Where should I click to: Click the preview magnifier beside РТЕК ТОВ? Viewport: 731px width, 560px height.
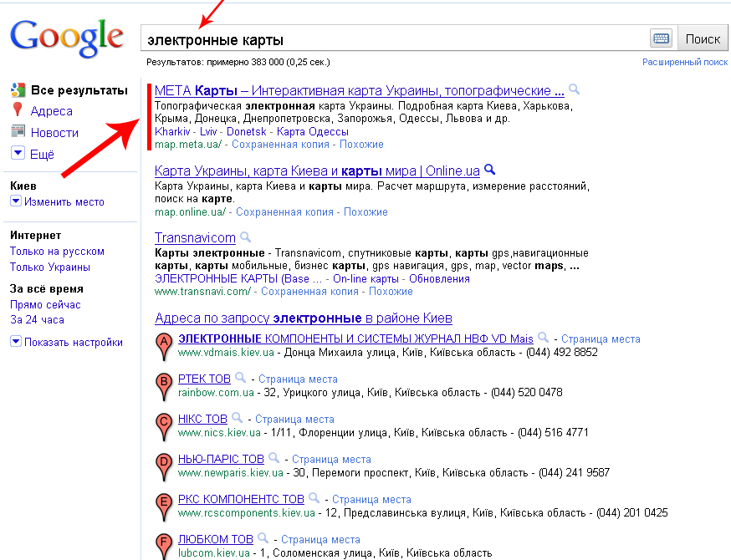[x=240, y=377]
